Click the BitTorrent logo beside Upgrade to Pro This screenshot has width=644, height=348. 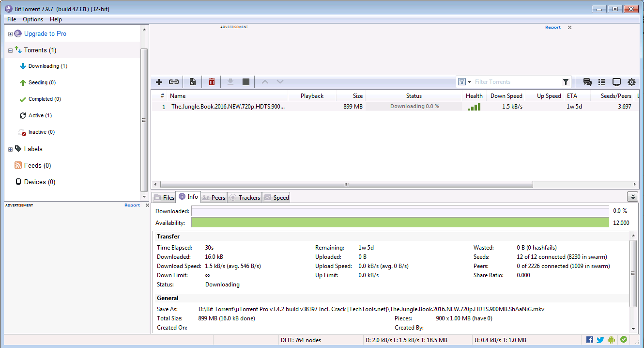tap(18, 33)
